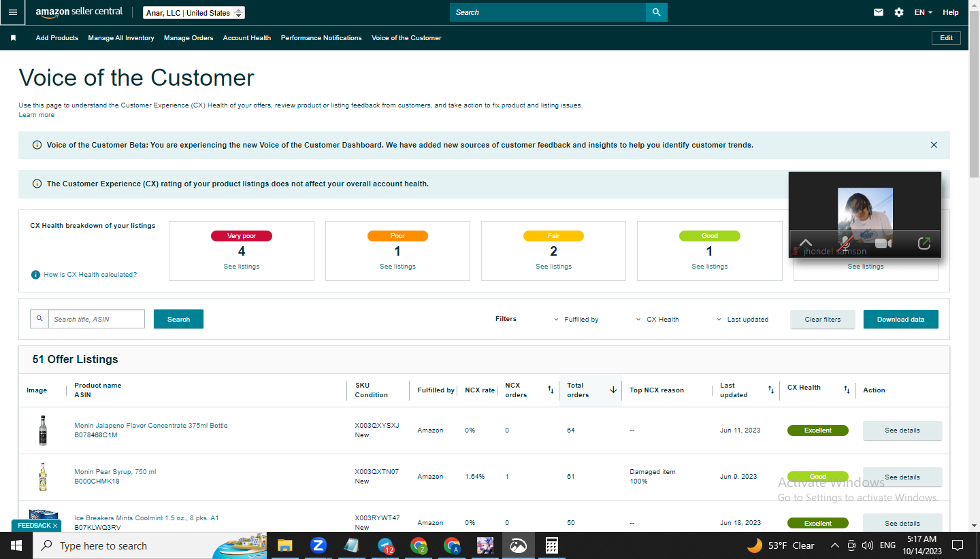
Task: See details for Monin Pear Syrup
Action: pos(902,477)
